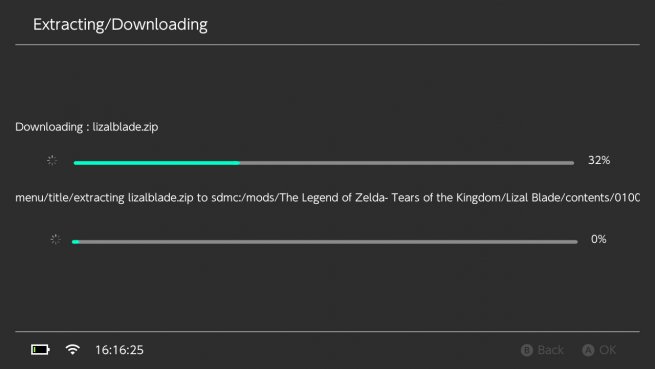This screenshot has height=369, width=655.
Task: Click the 16:16:25 clock display
Action: tap(119, 350)
